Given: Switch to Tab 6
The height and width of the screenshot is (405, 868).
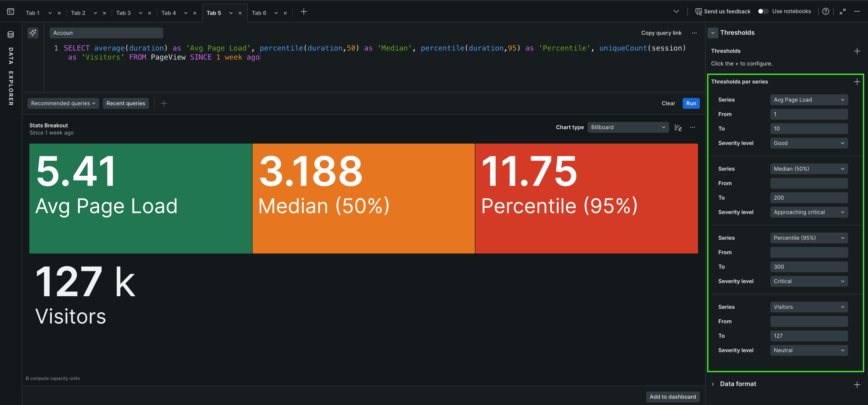Looking at the screenshot, I should tap(259, 13).
